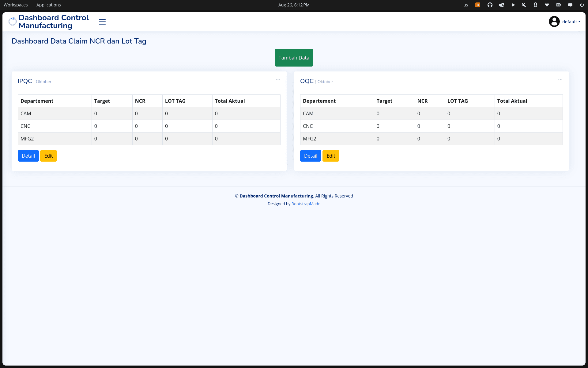Screen dimensions: 588x368
Task: Click the Tambah Data button
Action: [x=294, y=58]
